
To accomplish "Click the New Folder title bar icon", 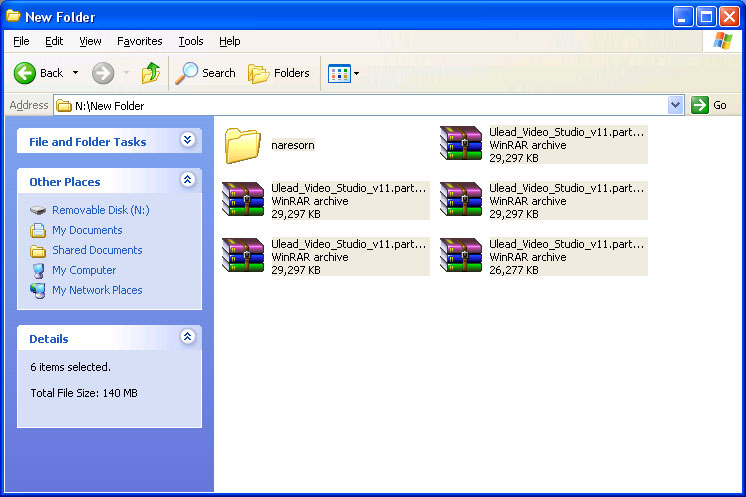I will tap(13, 16).
